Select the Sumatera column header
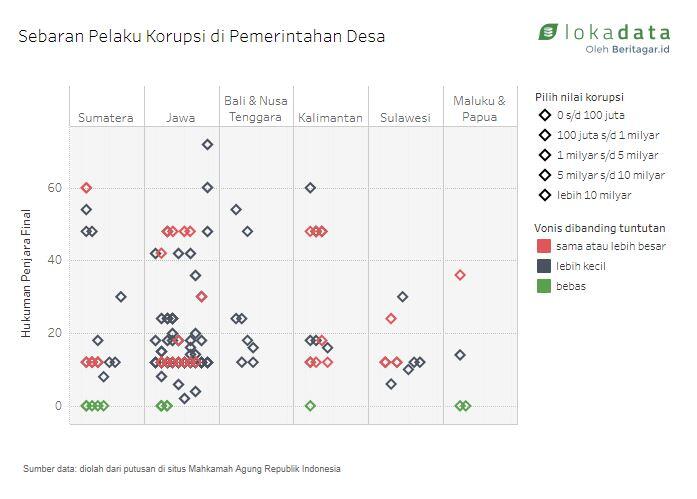697x499 pixels. 106,118
